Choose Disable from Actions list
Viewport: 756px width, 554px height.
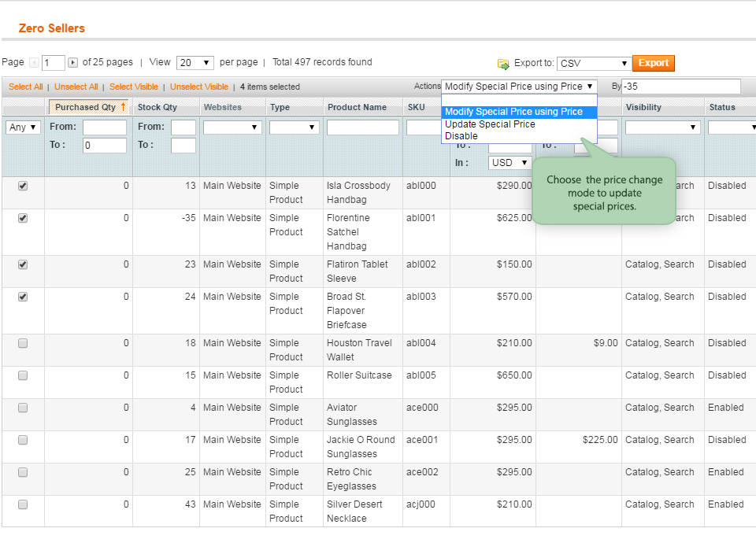tap(461, 136)
